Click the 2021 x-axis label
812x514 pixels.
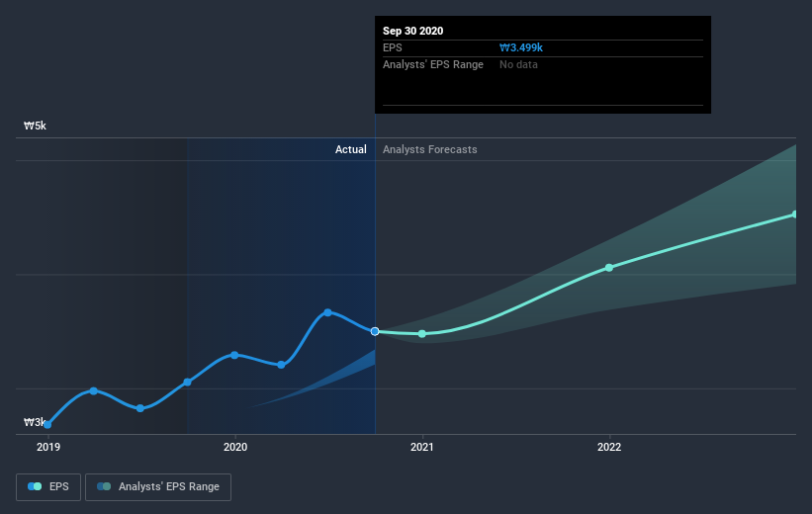[x=422, y=447]
